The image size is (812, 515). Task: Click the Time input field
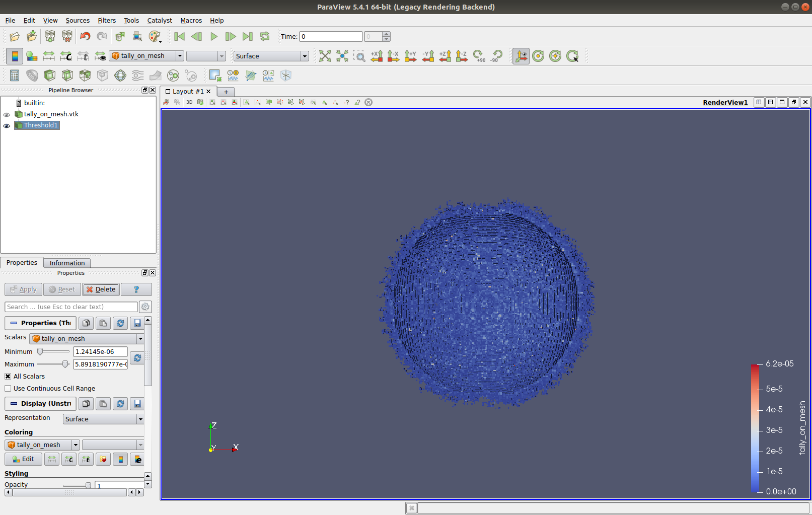[331, 36]
